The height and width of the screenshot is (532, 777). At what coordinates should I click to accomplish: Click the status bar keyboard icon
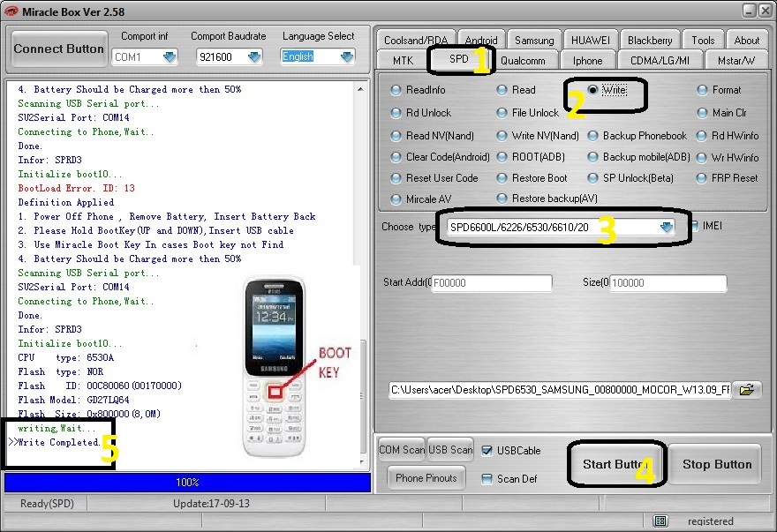661,521
